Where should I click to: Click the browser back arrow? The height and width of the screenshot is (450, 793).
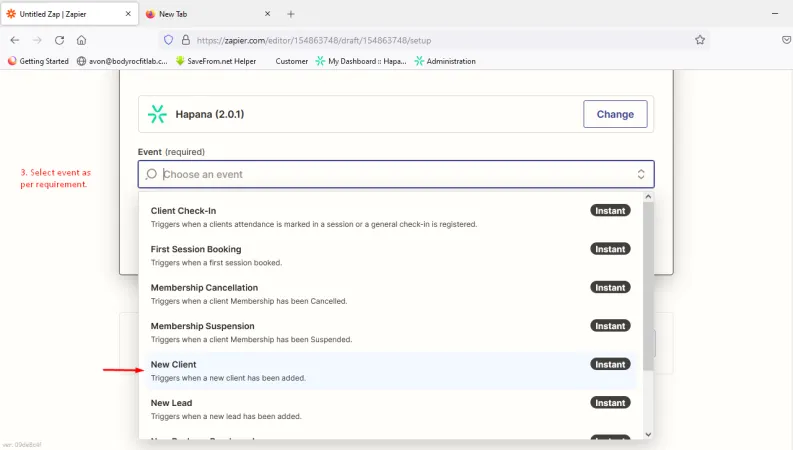(x=15, y=40)
